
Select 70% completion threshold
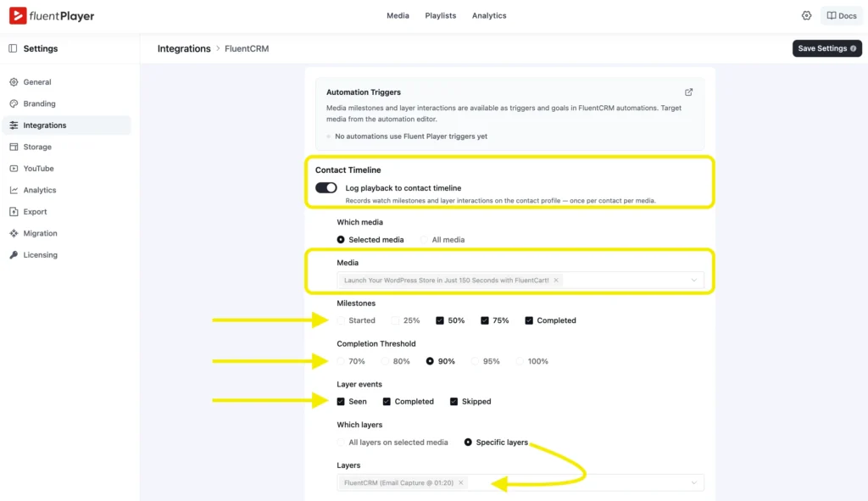click(341, 361)
